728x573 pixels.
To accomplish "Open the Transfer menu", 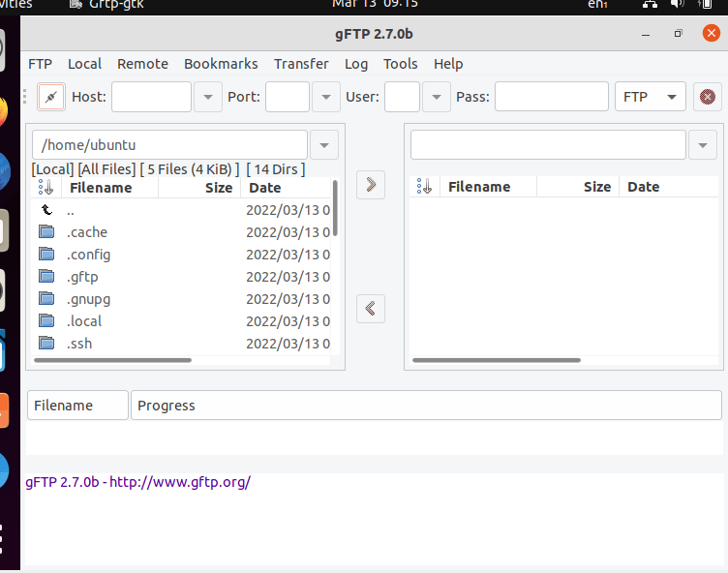I will coord(301,64).
